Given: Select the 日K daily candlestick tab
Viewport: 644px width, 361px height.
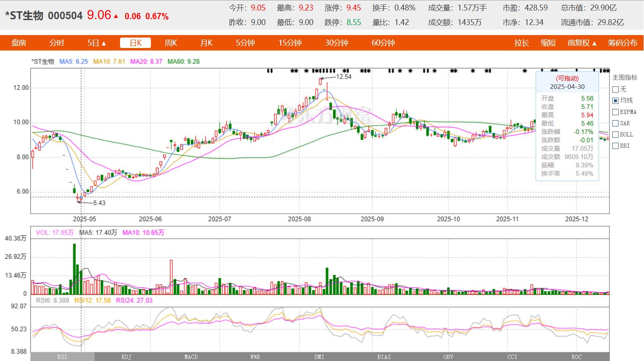Looking at the screenshot, I should pyautogui.click(x=135, y=43).
